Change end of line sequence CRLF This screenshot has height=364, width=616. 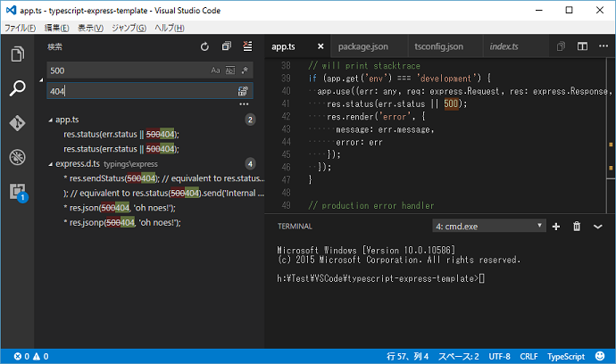tap(529, 357)
